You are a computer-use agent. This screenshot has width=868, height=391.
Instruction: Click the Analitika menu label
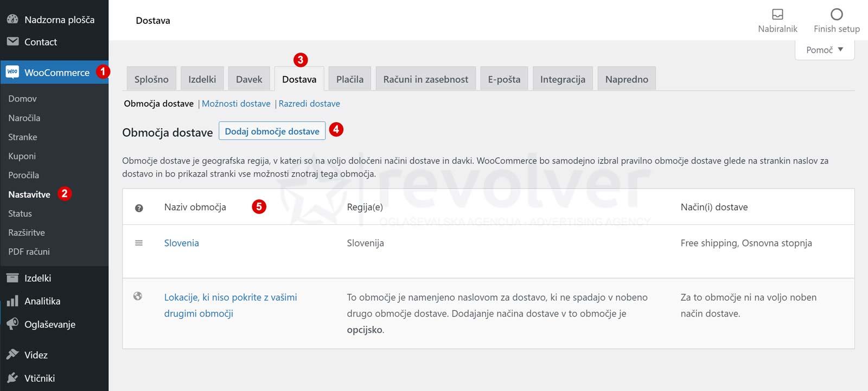42,301
